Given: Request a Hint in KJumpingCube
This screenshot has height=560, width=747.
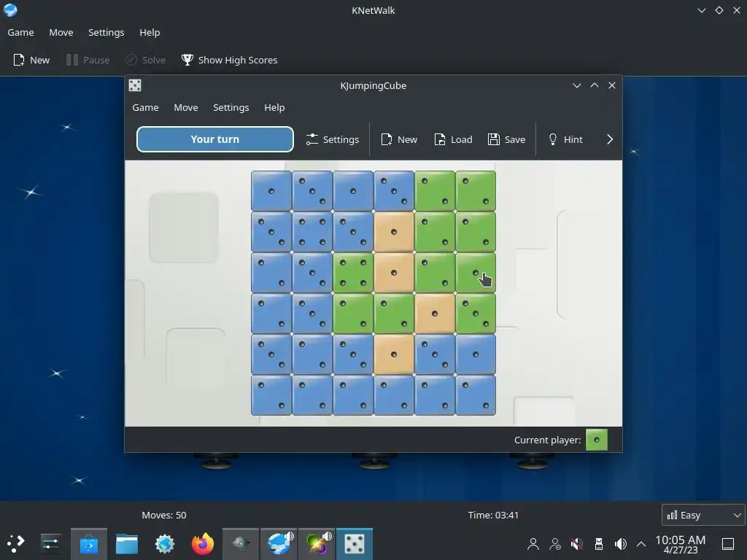Looking at the screenshot, I should click(565, 139).
